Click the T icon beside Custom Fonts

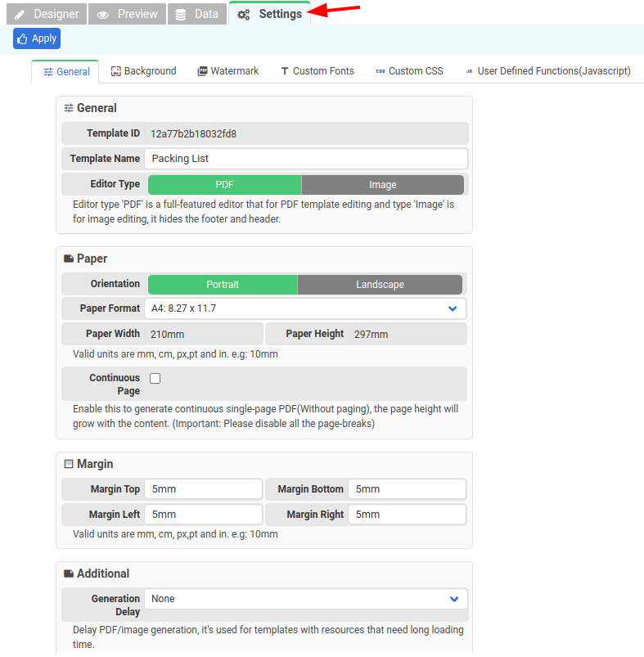(285, 71)
